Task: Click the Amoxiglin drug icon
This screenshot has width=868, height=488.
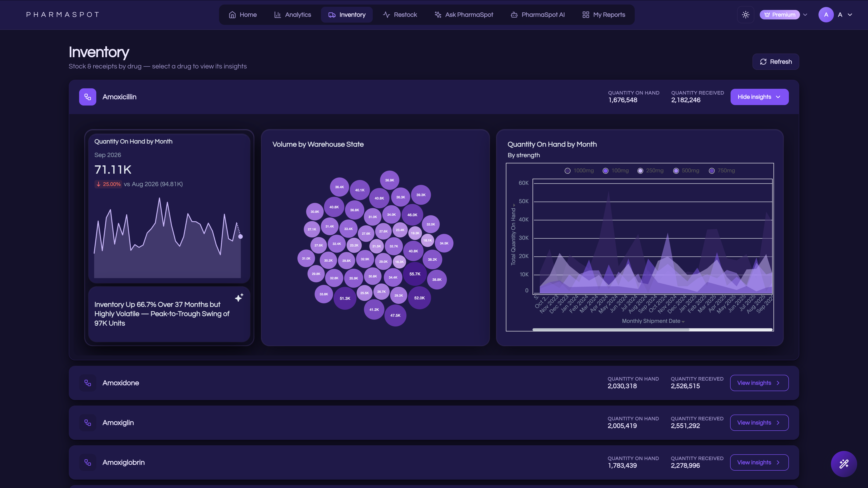Action: tap(88, 423)
